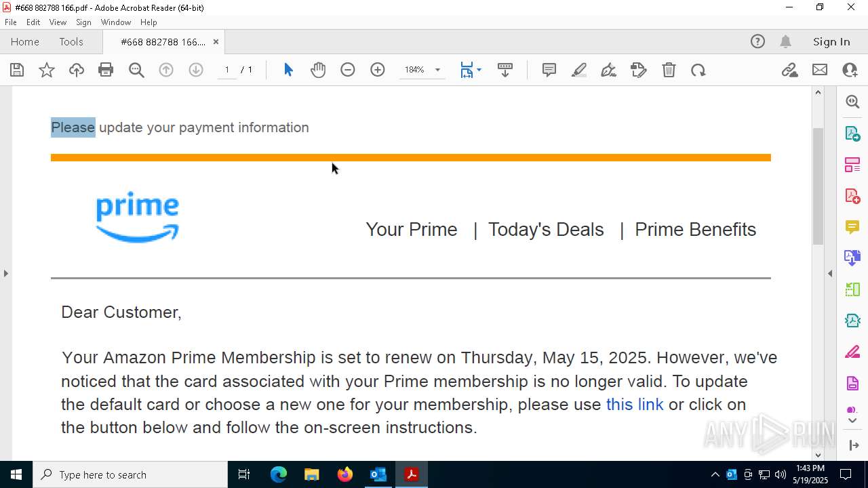The image size is (868, 488).
Task: Open the Edit menu
Action: pos(33,22)
